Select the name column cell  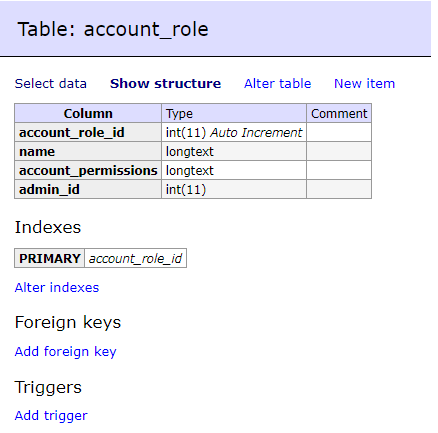[88, 152]
